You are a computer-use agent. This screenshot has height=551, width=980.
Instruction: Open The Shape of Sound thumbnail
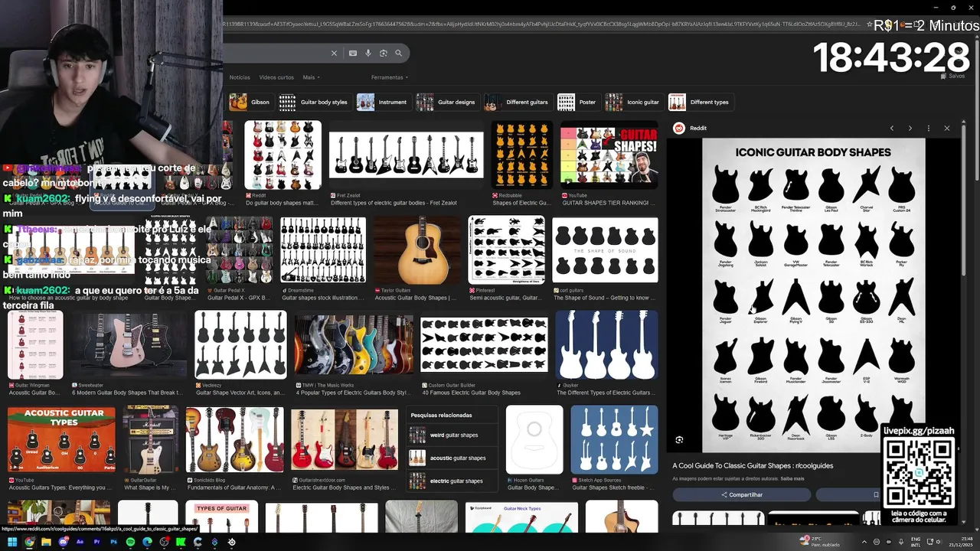click(605, 250)
